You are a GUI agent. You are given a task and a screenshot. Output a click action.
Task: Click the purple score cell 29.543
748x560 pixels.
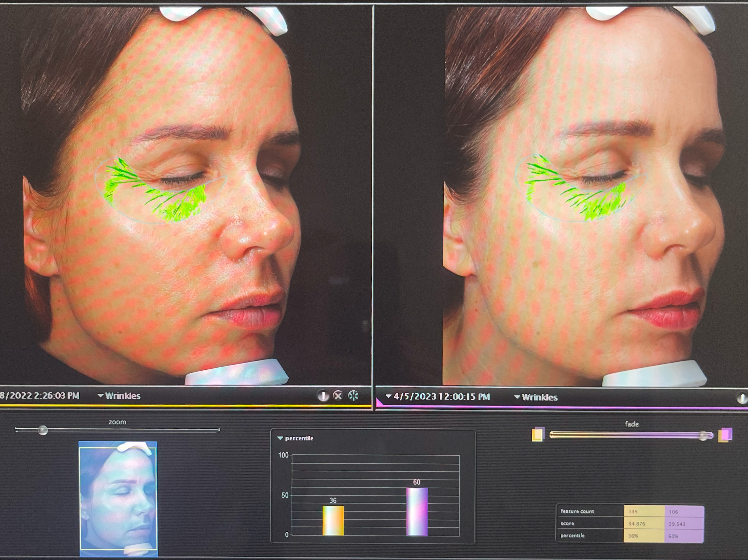684,524
